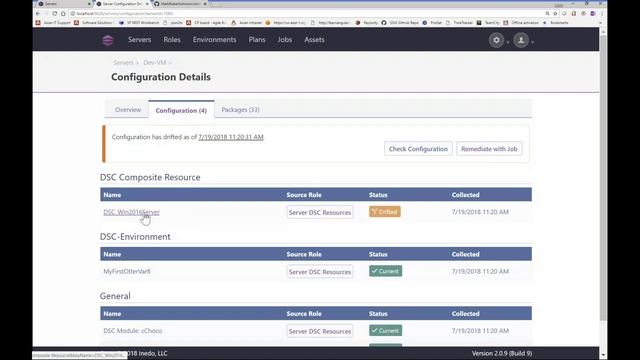
Task: Switch to the GitHub browser tab
Action: click(180, 4)
